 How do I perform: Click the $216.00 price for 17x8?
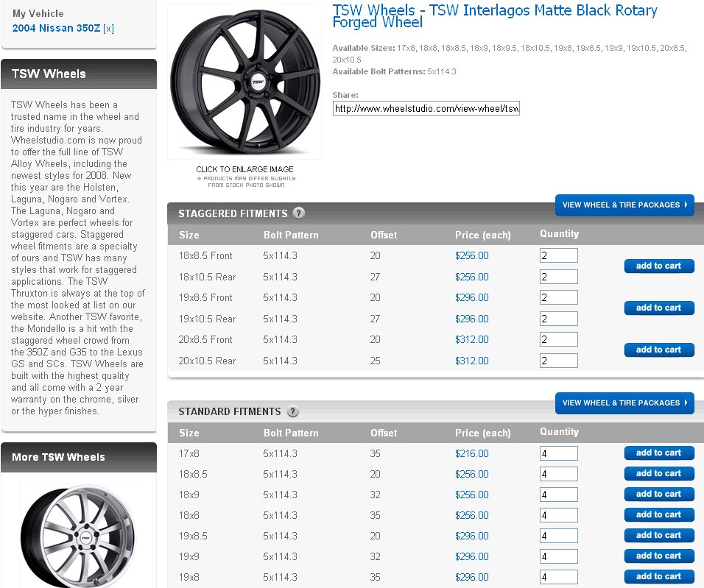471,454
